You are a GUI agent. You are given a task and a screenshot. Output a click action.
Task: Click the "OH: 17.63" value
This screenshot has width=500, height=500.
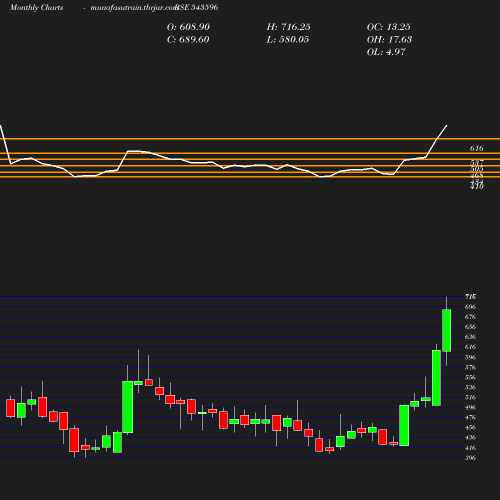coord(389,40)
